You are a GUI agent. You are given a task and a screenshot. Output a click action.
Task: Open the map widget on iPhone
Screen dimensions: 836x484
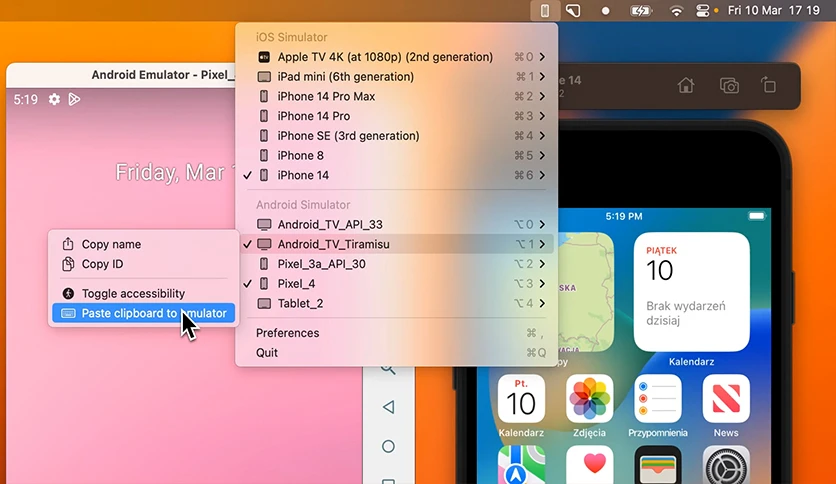coord(586,292)
